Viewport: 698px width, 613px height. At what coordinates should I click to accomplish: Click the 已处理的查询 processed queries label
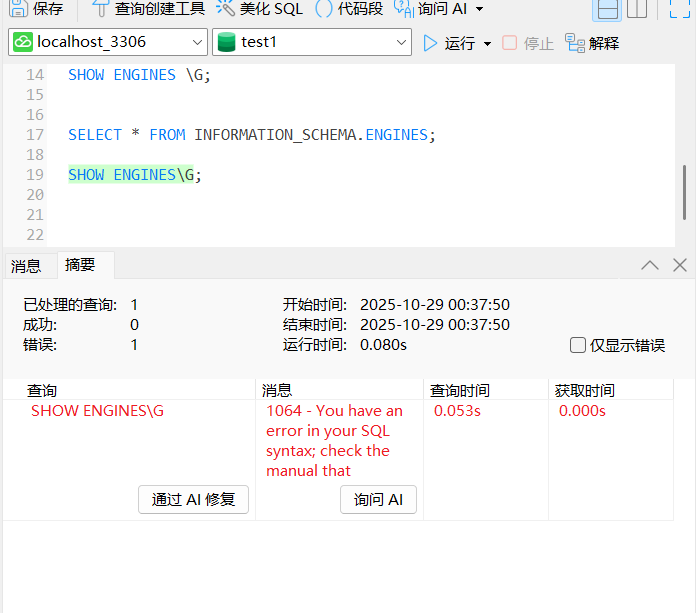(70, 305)
